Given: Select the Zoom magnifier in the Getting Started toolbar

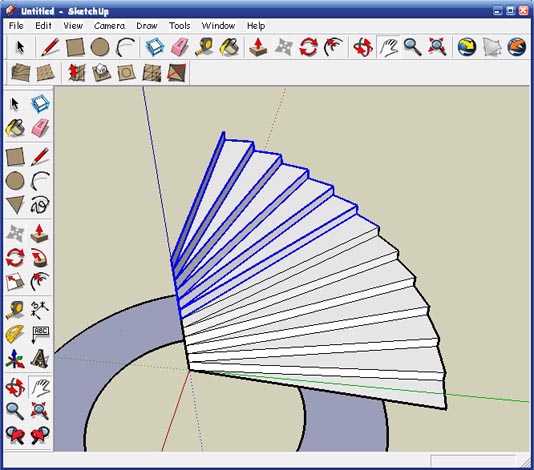Looking at the screenshot, I should point(412,47).
